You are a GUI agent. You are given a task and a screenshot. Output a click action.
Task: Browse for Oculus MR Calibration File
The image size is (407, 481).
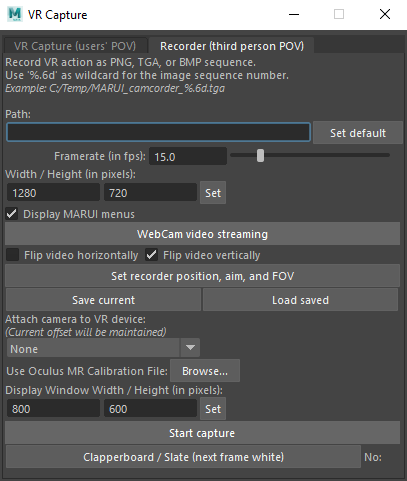[x=205, y=371]
